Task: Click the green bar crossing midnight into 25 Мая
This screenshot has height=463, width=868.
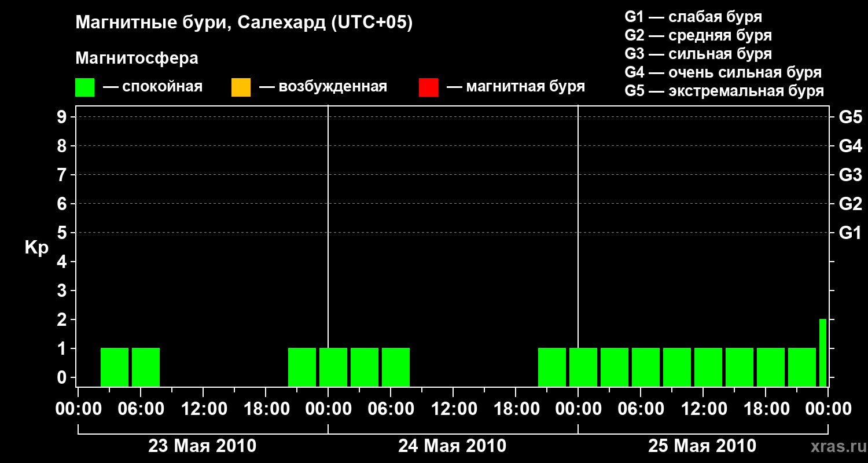Action: [x=583, y=367]
